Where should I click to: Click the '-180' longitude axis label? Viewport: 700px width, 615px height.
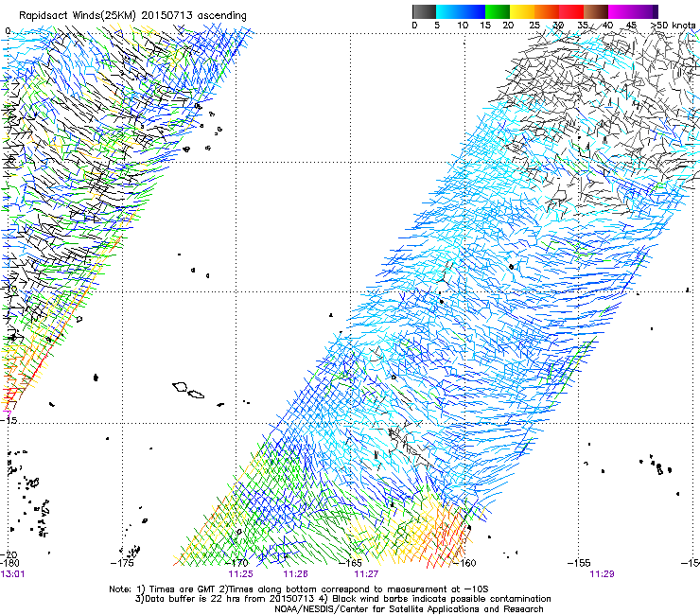tap(9, 563)
